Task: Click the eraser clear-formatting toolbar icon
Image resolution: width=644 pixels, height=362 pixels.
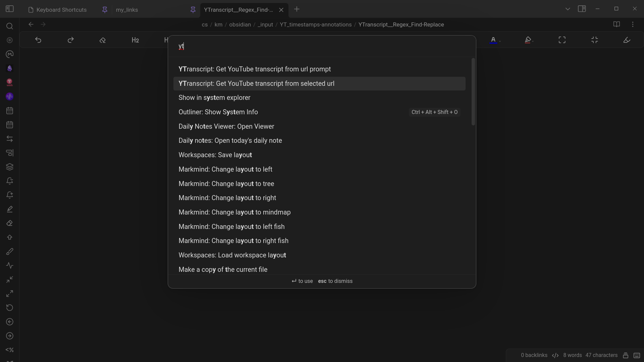Action: pyautogui.click(x=103, y=40)
